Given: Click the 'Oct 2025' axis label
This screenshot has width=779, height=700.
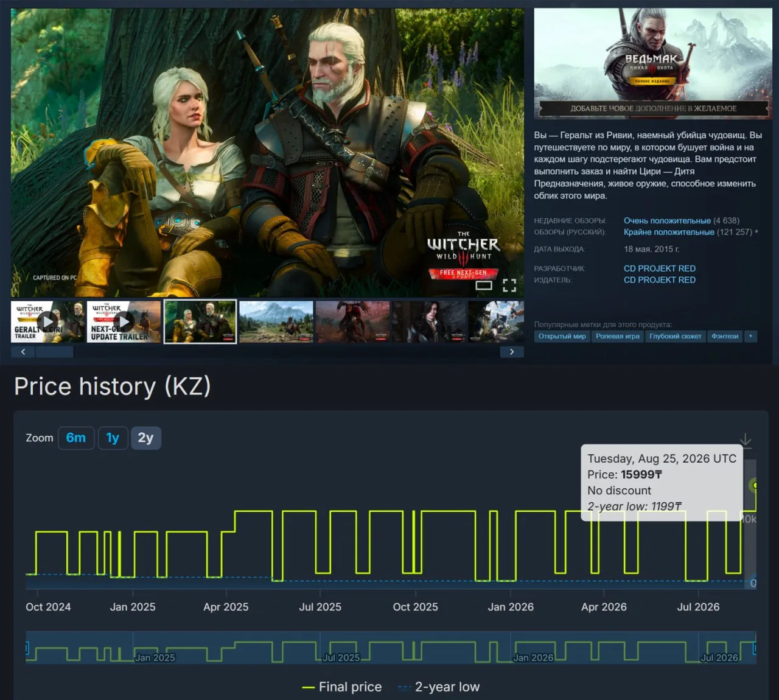Looking at the screenshot, I should [x=416, y=607].
